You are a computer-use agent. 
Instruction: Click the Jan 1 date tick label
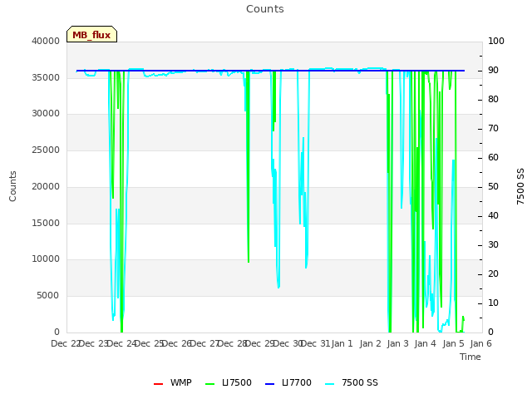click(x=342, y=343)
